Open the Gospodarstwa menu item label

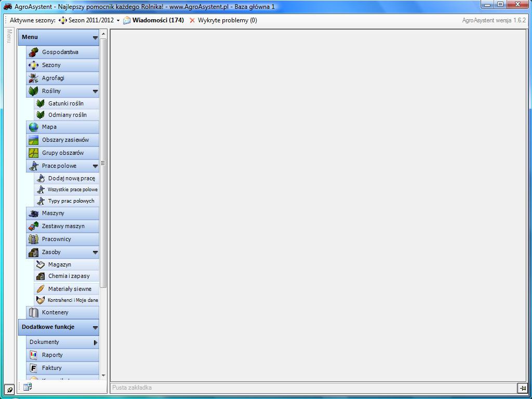tap(60, 52)
